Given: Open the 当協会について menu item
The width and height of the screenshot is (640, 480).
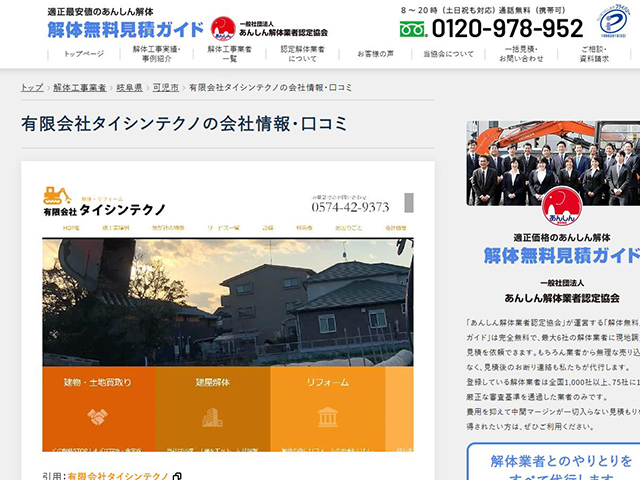Looking at the screenshot, I should (x=448, y=54).
